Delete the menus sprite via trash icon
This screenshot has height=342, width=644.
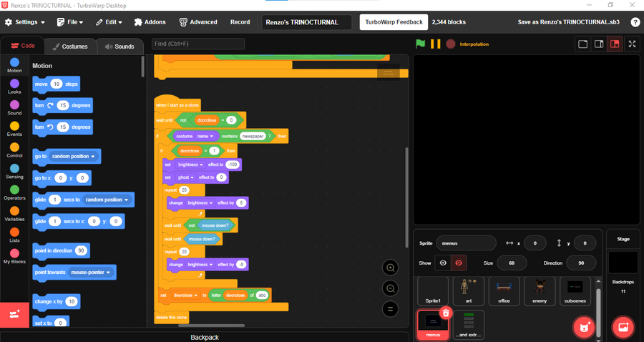click(446, 313)
